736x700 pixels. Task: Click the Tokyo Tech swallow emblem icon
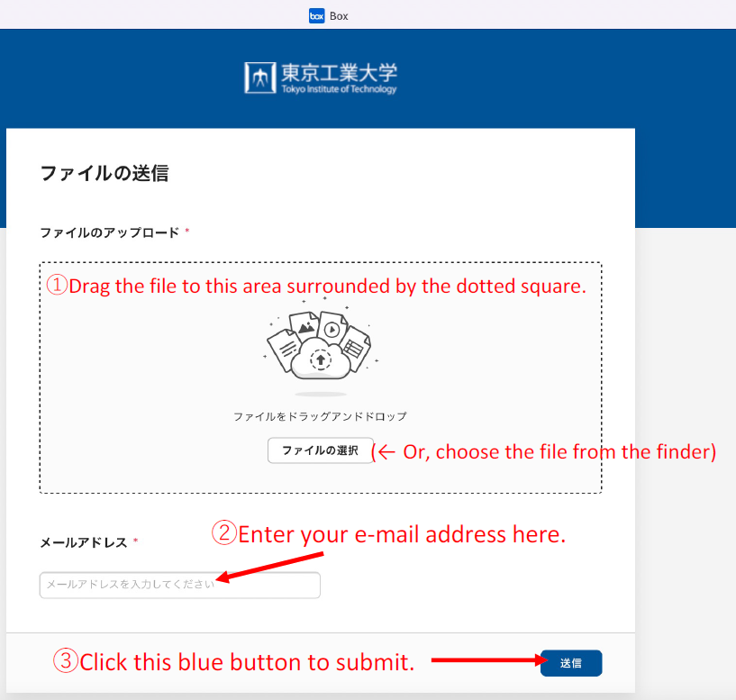(260, 77)
